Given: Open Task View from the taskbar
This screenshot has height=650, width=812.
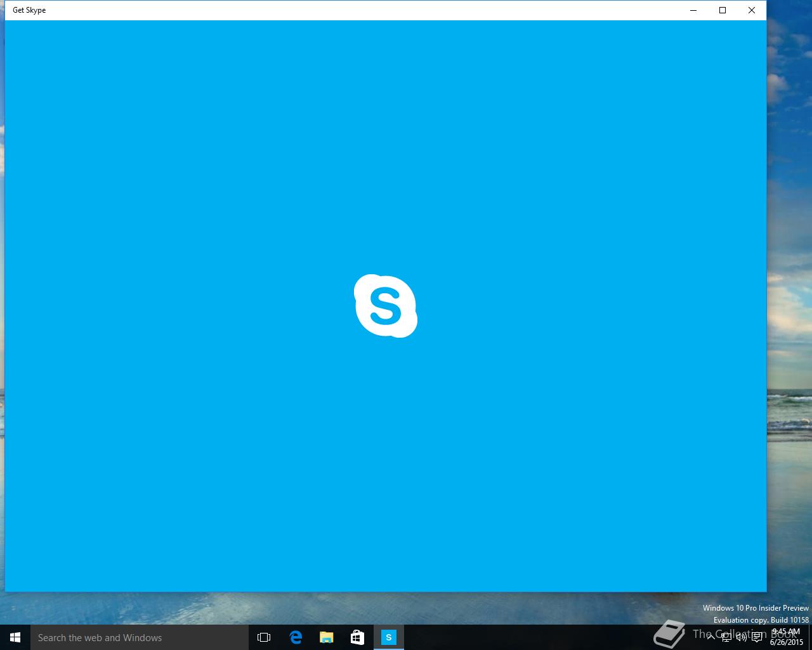Looking at the screenshot, I should (x=264, y=637).
